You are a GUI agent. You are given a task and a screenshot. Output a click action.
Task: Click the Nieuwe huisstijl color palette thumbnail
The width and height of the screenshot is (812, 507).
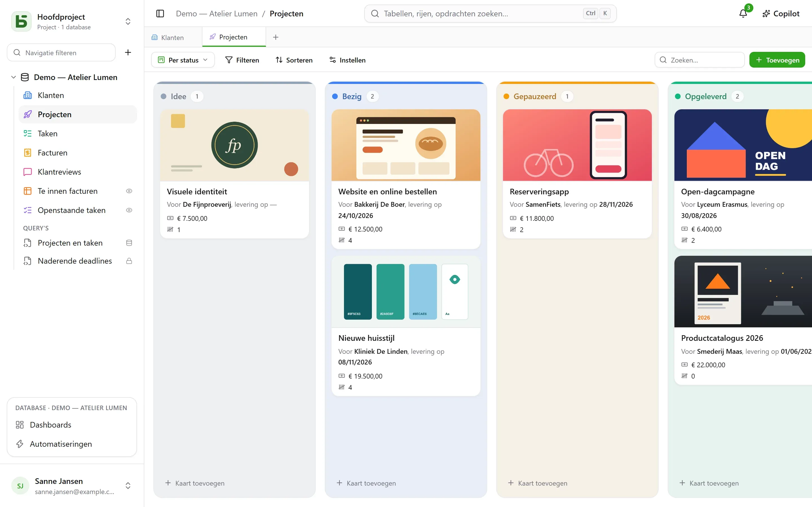click(406, 292)
